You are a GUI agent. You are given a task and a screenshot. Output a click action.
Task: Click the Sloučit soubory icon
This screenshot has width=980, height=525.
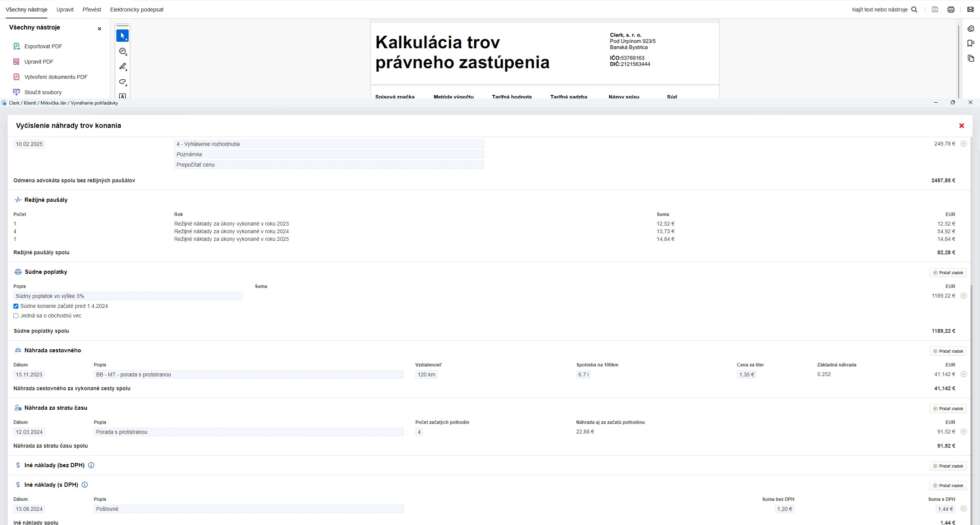pyautogui.click(x=17, y=92)
